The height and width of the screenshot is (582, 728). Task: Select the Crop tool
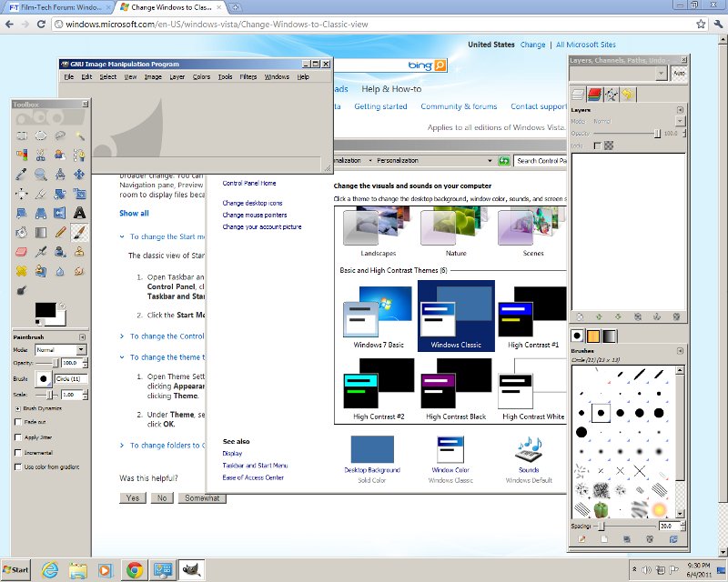pos(41,194)
